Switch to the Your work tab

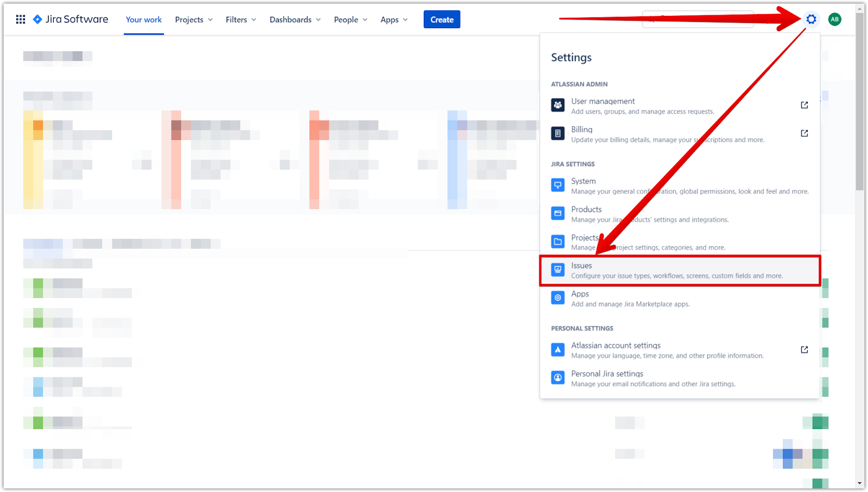pyautogui.click(x=144, y=20)
